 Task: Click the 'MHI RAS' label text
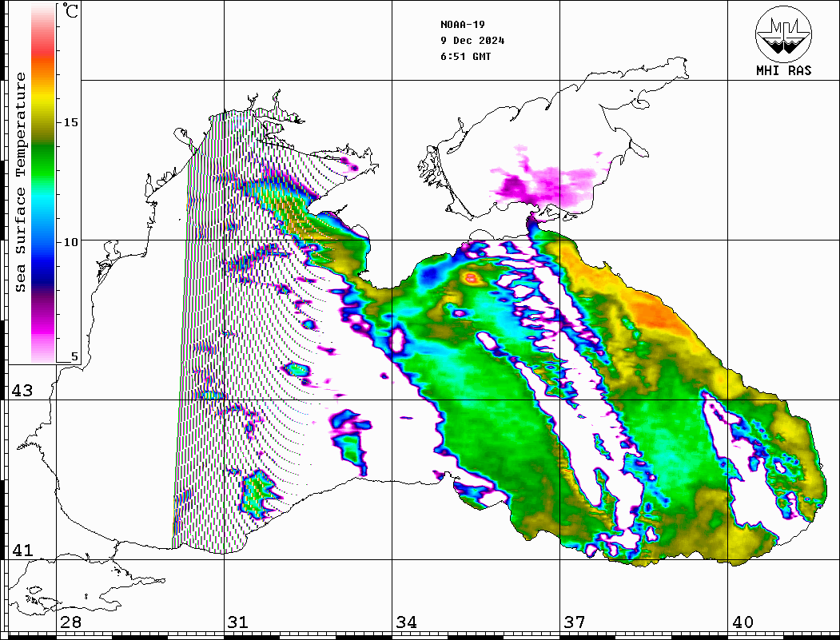pyautogui.click(x=783, y=70)
